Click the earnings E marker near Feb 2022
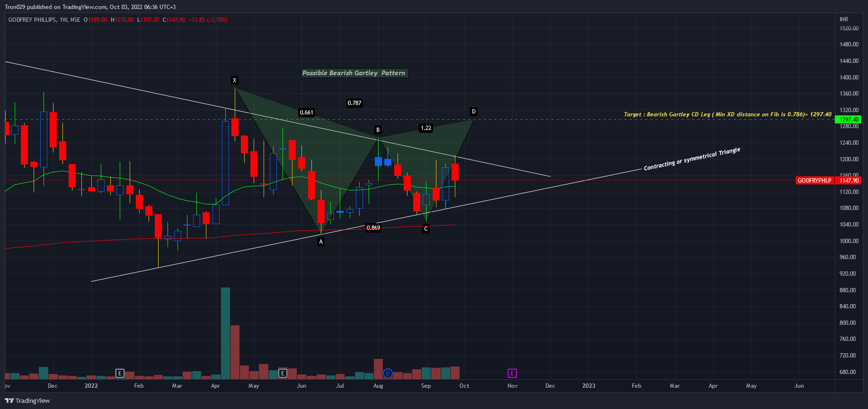 click(x=120, y=374)
